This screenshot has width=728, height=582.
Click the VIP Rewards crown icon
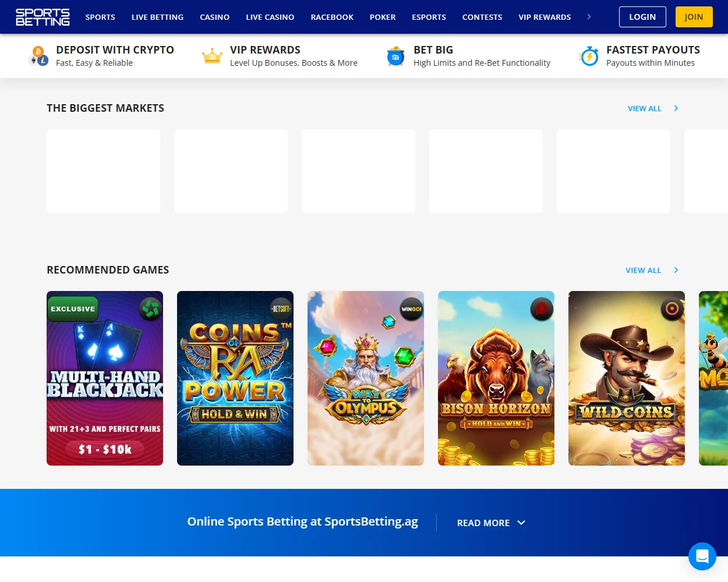[x=212, y=56]
